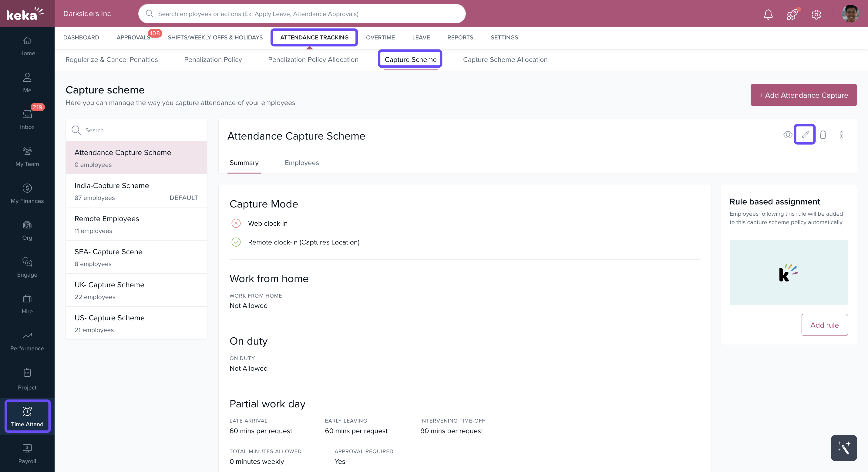Click the Add rule button
This screenshot has height=472, width=868.
(824, 325)
